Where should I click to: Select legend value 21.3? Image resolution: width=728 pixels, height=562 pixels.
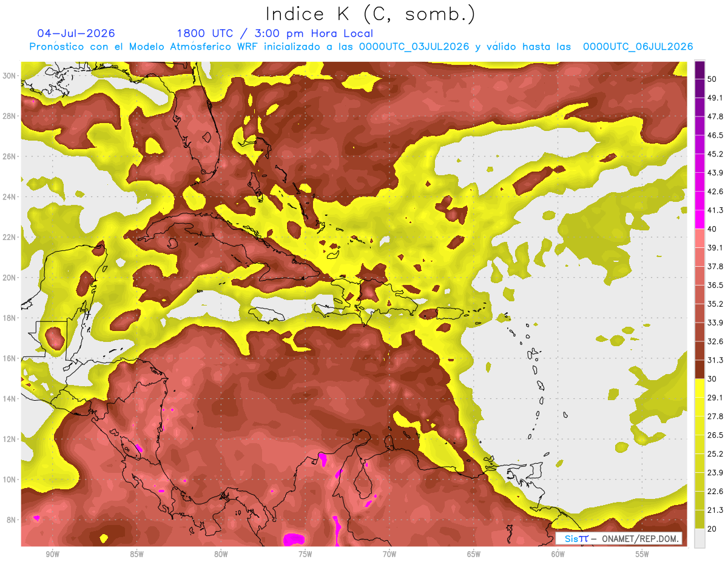[715, 510]
